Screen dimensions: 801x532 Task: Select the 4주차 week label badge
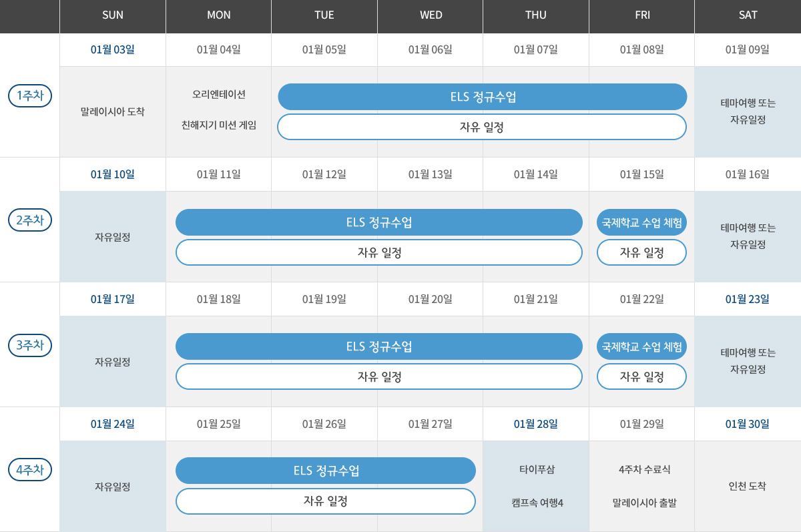pos(29,470)
